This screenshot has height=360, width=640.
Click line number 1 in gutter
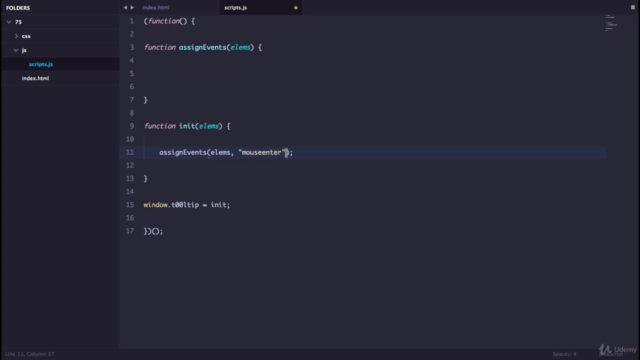click(x=131, y=21)
